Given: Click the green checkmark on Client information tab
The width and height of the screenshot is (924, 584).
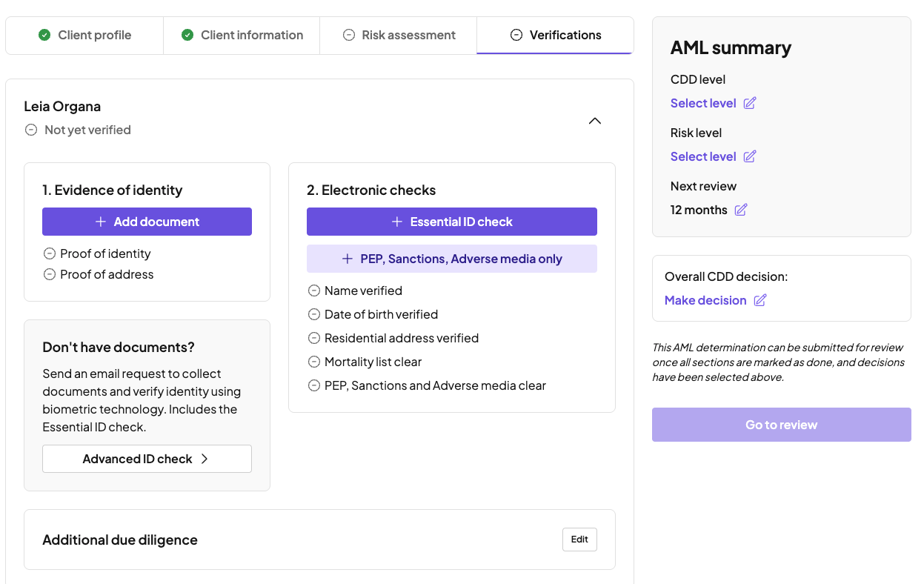Looking at the screenshot, I should pyautogui.click(x=187, y=35).
